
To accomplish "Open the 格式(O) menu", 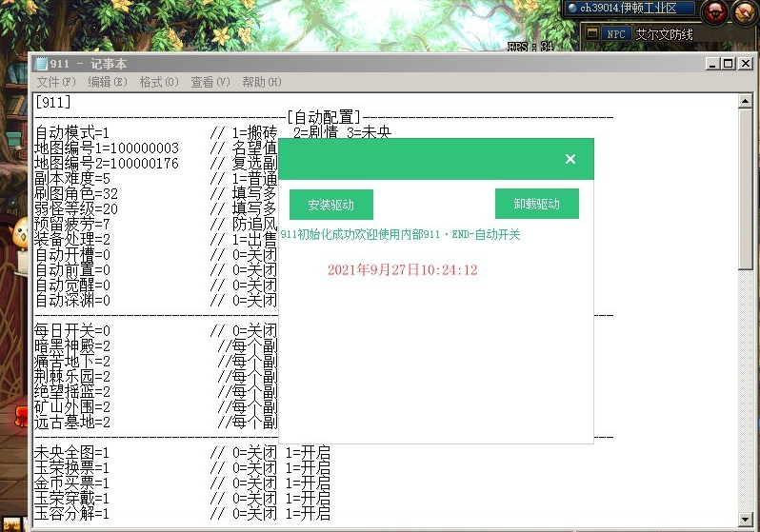I will pyautogui.click(x=158, y=82).
